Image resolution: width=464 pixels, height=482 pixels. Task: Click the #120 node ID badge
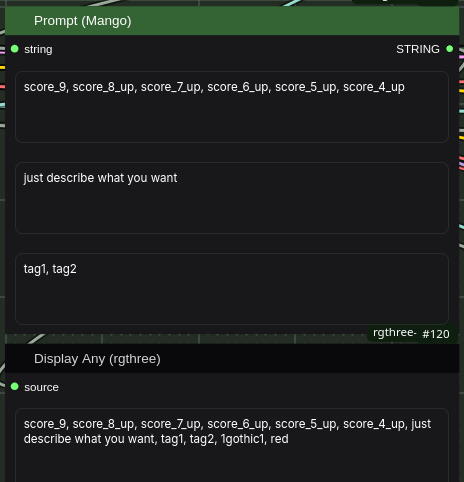[x=436, y=334]
